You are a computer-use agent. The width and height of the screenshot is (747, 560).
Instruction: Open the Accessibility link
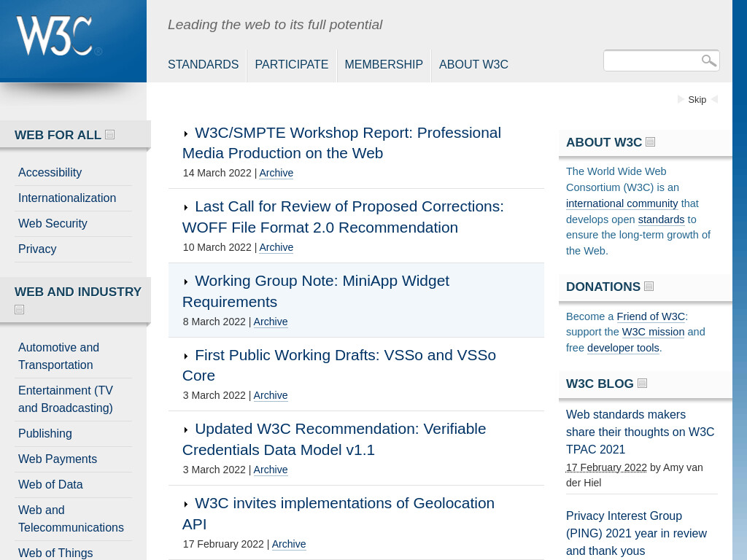(x=50, y=172)
